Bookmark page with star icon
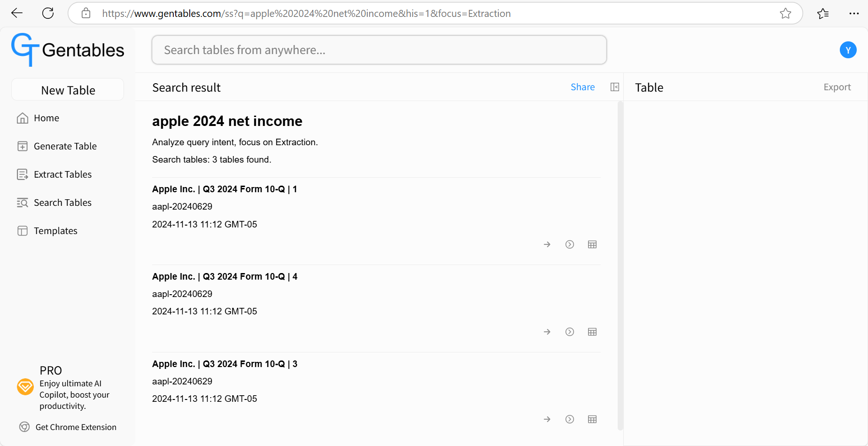The image size is (868, 446). (785, 13)
